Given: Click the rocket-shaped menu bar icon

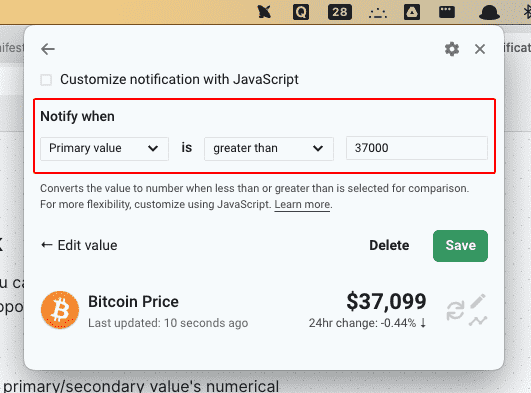Looking at the screenshot, I should 264,12.
